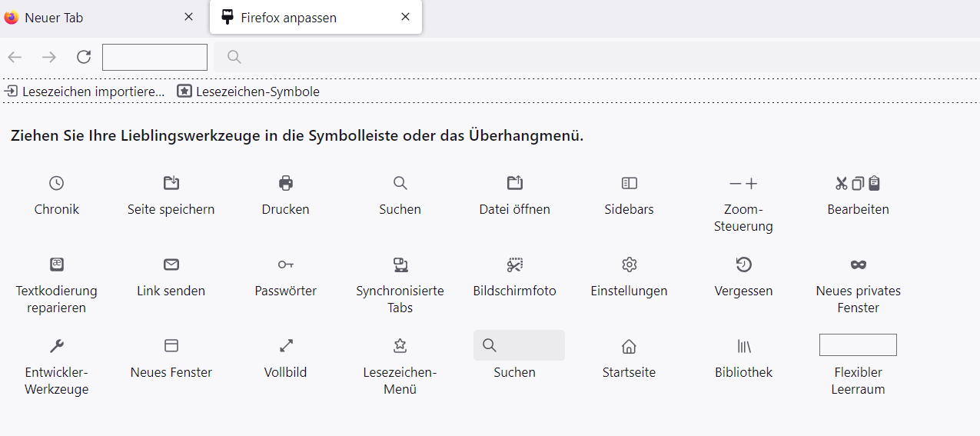Click the Synchronisierte Tabs icon
This screenshot has width=980, height=436.
(x=400, y=265)
